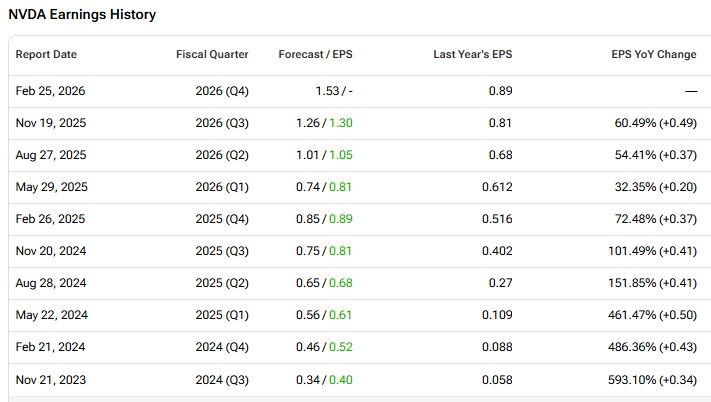Select the 2025 (Q1) fiscal quarter cell
The width and height of the screenshot is (711, 402).
[222, 315]
